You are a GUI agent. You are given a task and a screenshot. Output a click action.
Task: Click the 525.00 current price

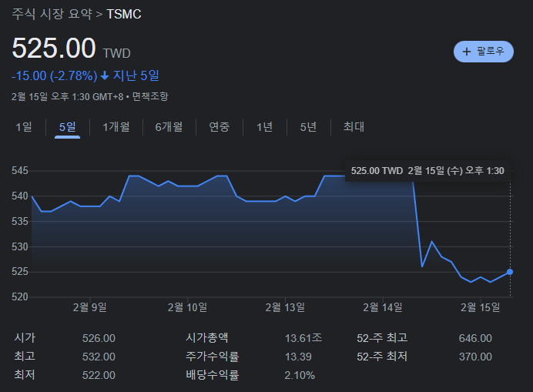click(x=54, y=48)
